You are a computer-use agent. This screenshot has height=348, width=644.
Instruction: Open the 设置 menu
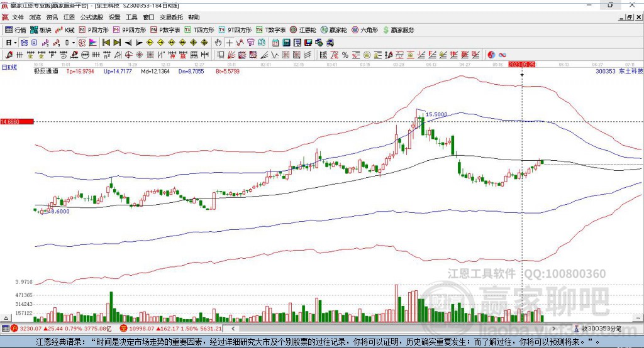(x=114, y=17)
